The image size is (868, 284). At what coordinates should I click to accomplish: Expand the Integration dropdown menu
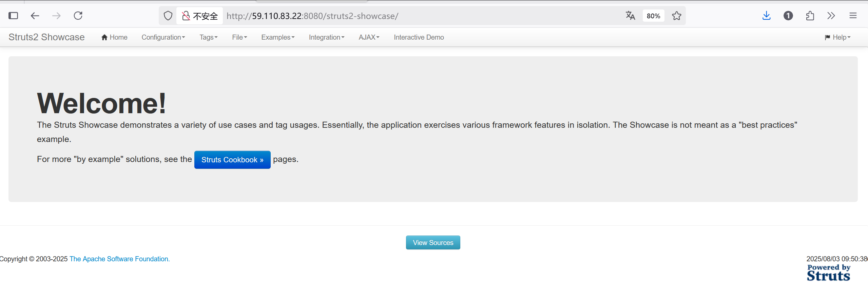pyautogui.click(x=327, y=37)
